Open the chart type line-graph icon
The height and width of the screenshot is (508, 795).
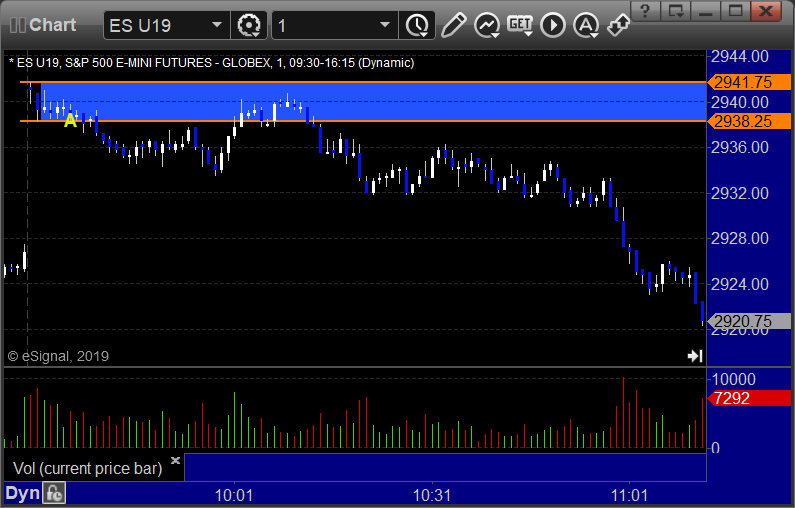(x=487, y=25)
